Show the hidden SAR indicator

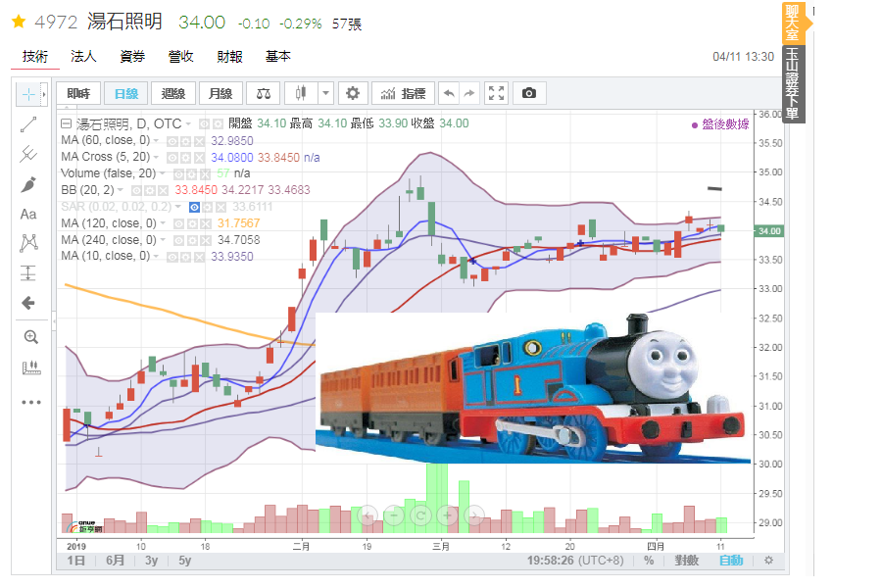pos(194,208)
